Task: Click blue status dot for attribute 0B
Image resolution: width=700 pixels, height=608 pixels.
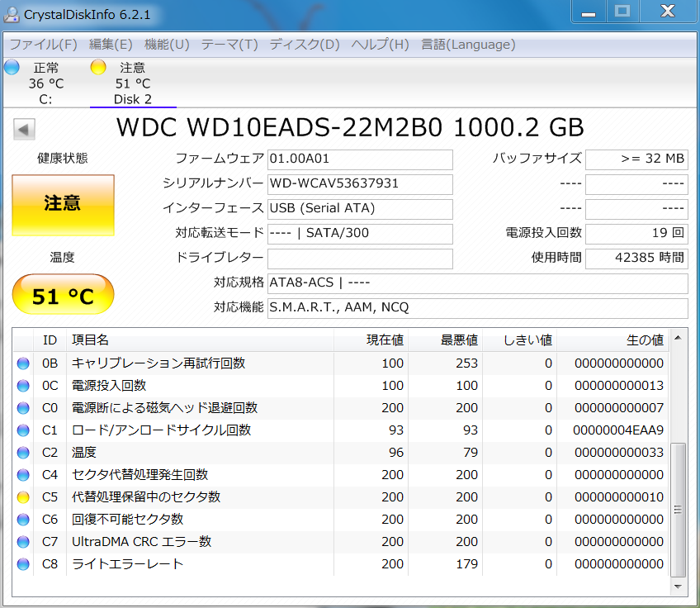Action: 23,363
